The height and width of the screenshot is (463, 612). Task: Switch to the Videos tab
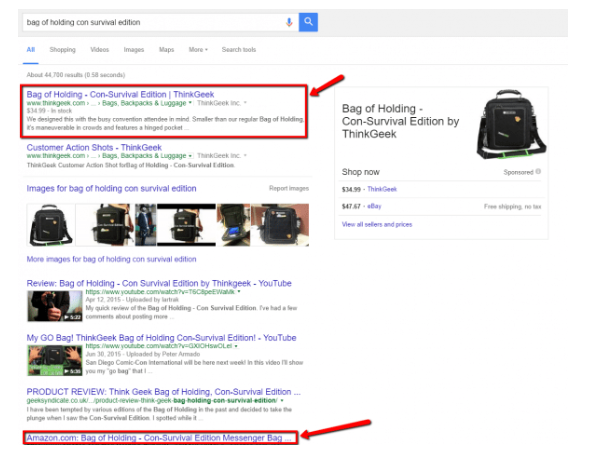pyautogui.click(x=99, y=49)
